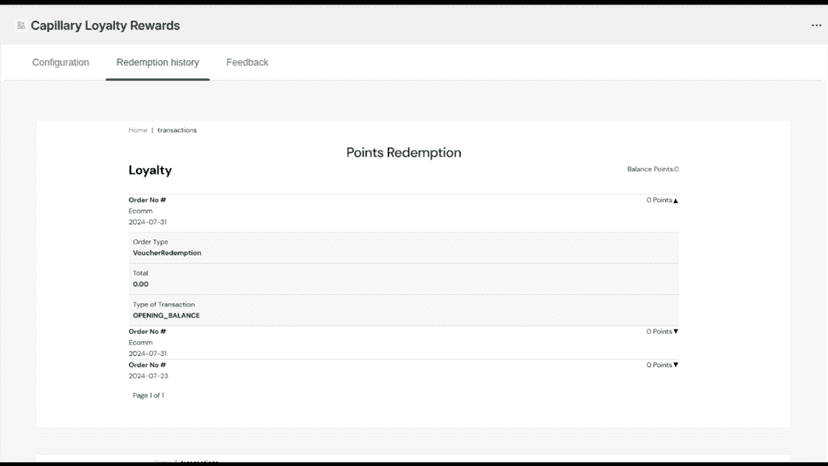Go to the Home breadcrumb link
The image size is (828, 466).
(138, 130)
